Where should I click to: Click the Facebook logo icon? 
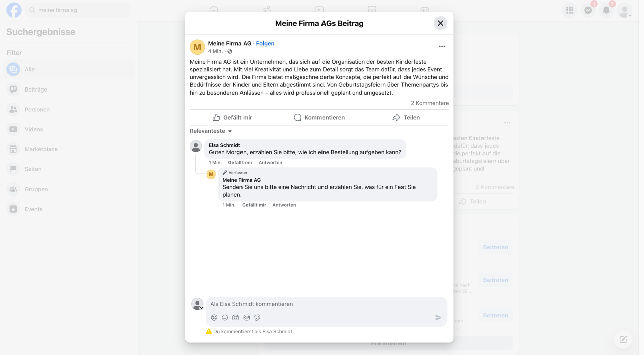(x=14, y=10)
